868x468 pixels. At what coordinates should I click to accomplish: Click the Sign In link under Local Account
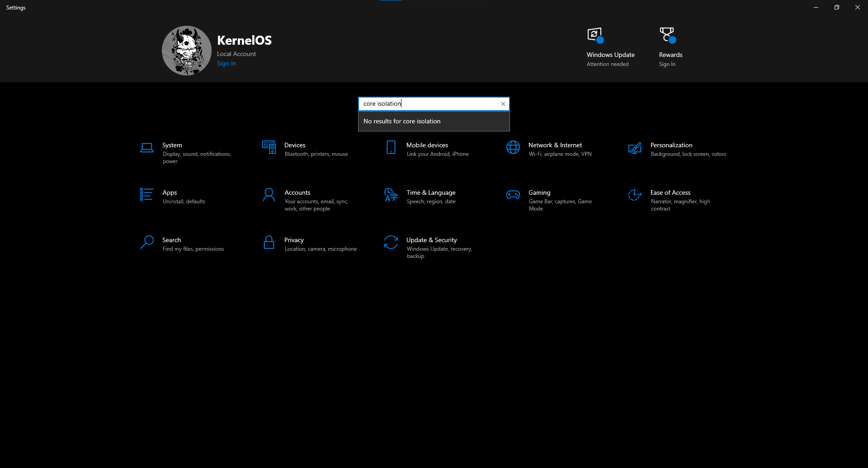226,64
